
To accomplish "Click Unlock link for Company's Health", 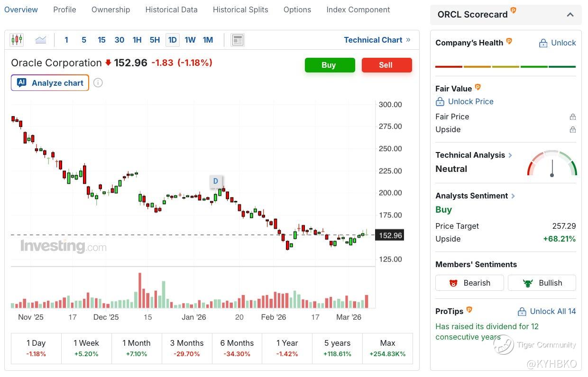I will [557, 43].
